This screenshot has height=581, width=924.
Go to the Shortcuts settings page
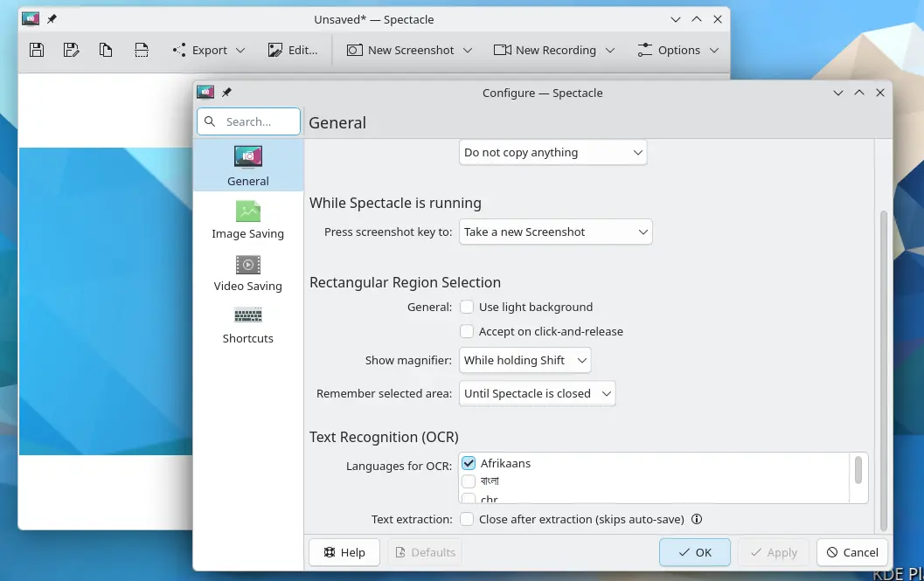pos(248,325)
